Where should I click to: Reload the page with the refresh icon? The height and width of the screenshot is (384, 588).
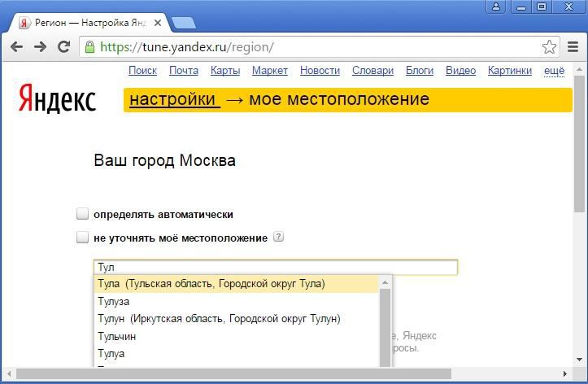click(x=63, y=46)
